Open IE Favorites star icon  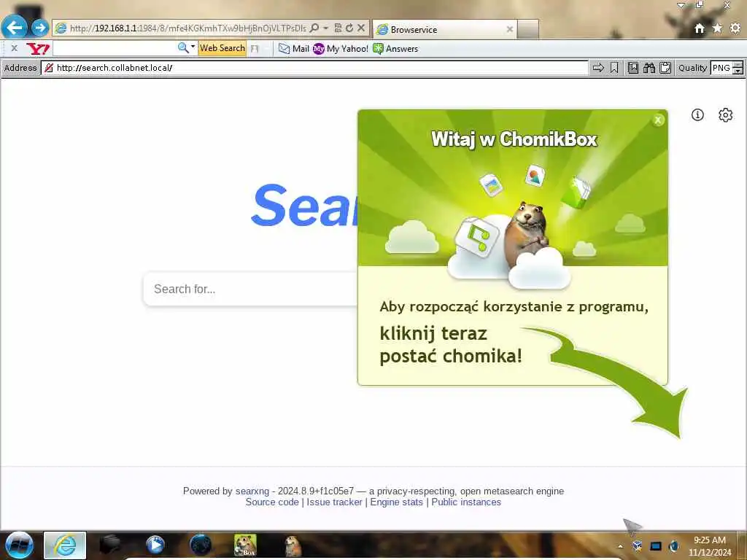pos(717,28)
